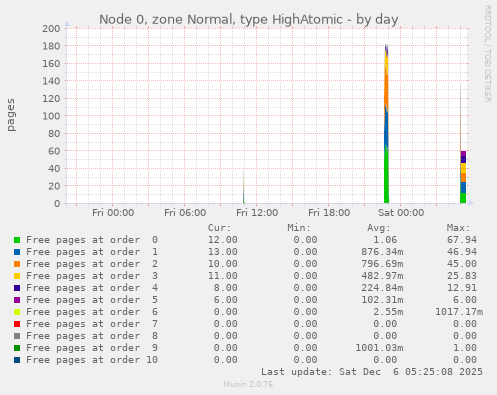Click the dark indigo swatch for order 4
This screenshot has height=395, width=497.
tap(17, 288)
